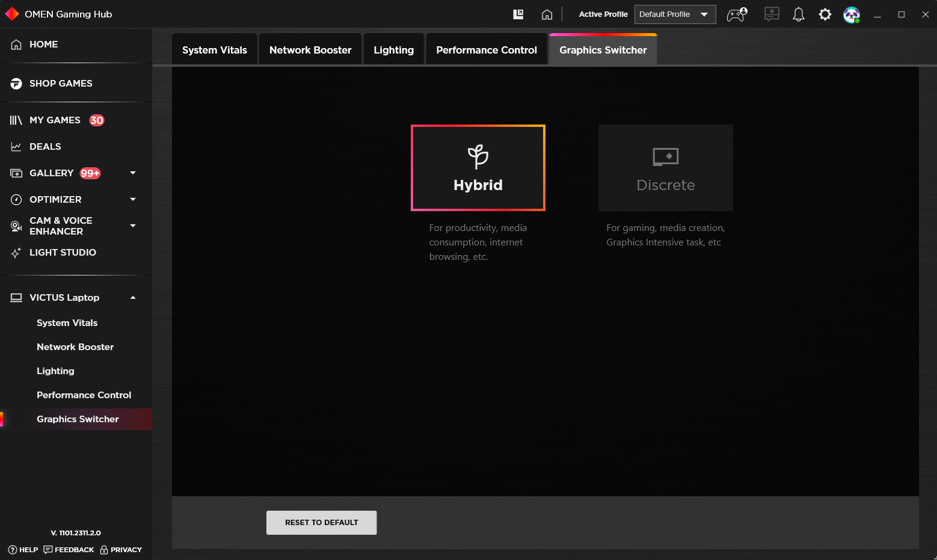
Task: Open SHOP GAMES in the sidebar
Action: 61,84
